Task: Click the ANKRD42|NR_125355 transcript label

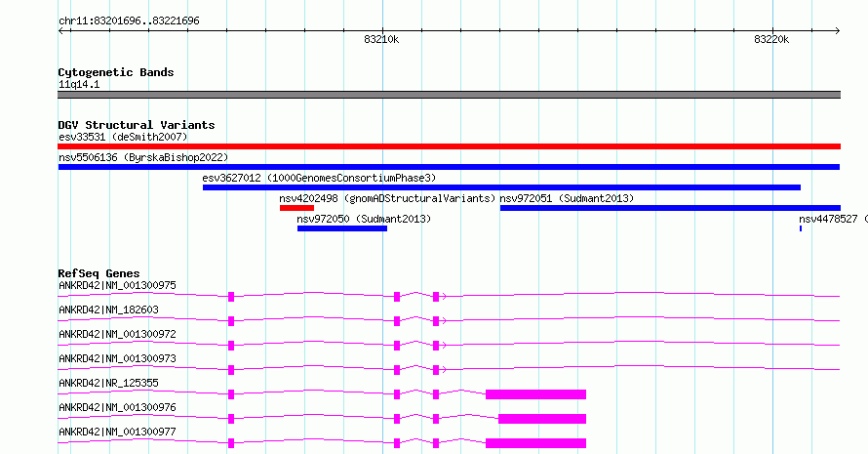Action: [108, 383]
